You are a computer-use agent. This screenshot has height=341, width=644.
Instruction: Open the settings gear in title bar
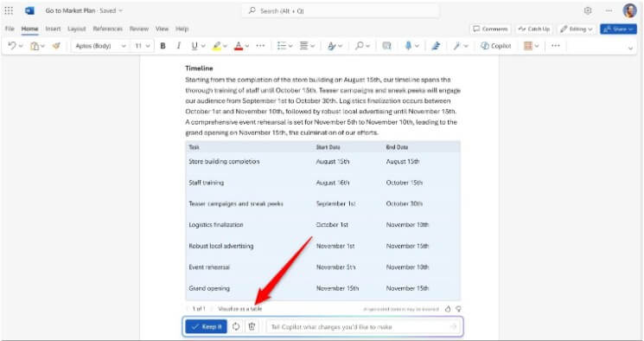point(588,10)
